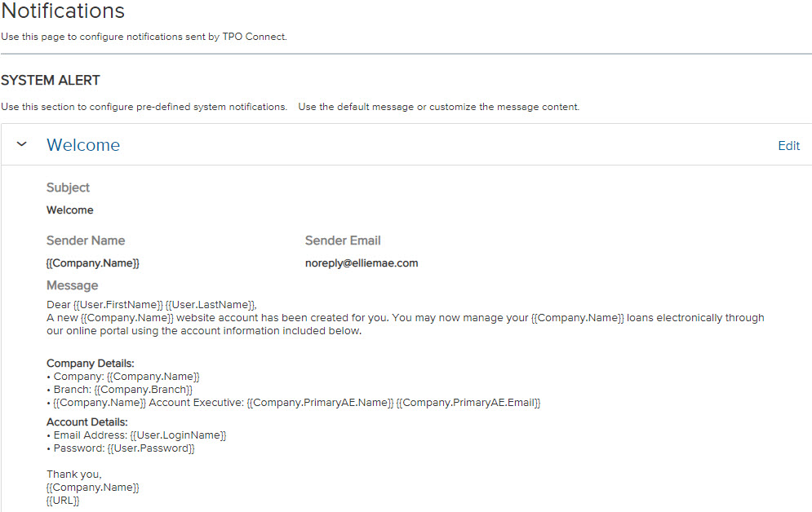Screen dimensions: 812x512
Task: Click the {{Company.PrimaryAE.Email}} placeholder
Action: tap(468, 403)
